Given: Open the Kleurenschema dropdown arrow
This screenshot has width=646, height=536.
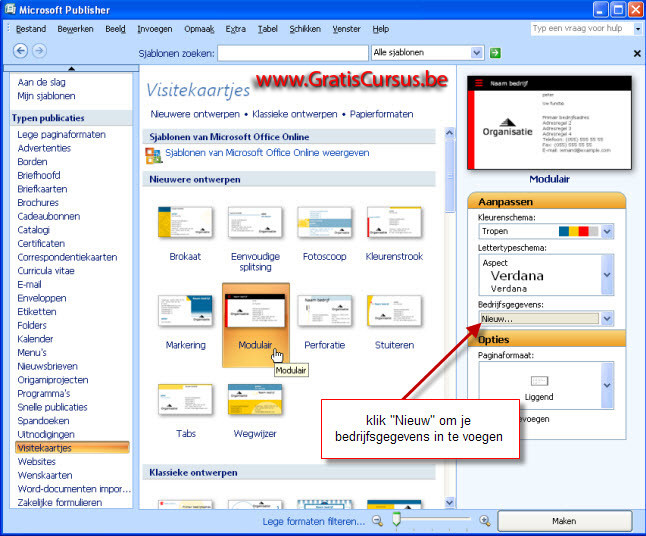Looking at the screenshot, I should (x=607, y=231).
